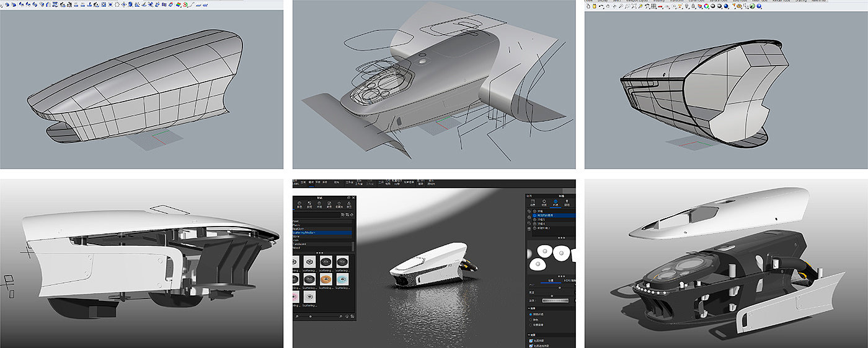868x348 pixels.
Task: Select the second radio button under background section
Action: [x=531, y=321]
